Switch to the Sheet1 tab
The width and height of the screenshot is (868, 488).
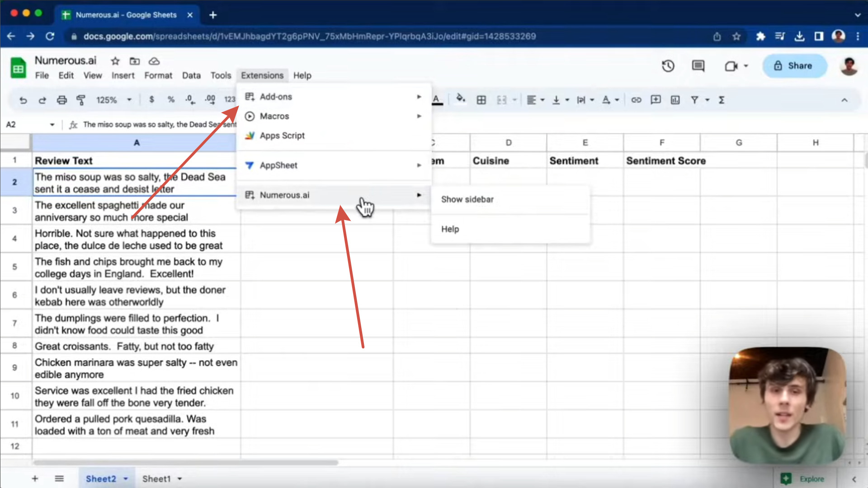pyautogui.click(x=156, y=479)
